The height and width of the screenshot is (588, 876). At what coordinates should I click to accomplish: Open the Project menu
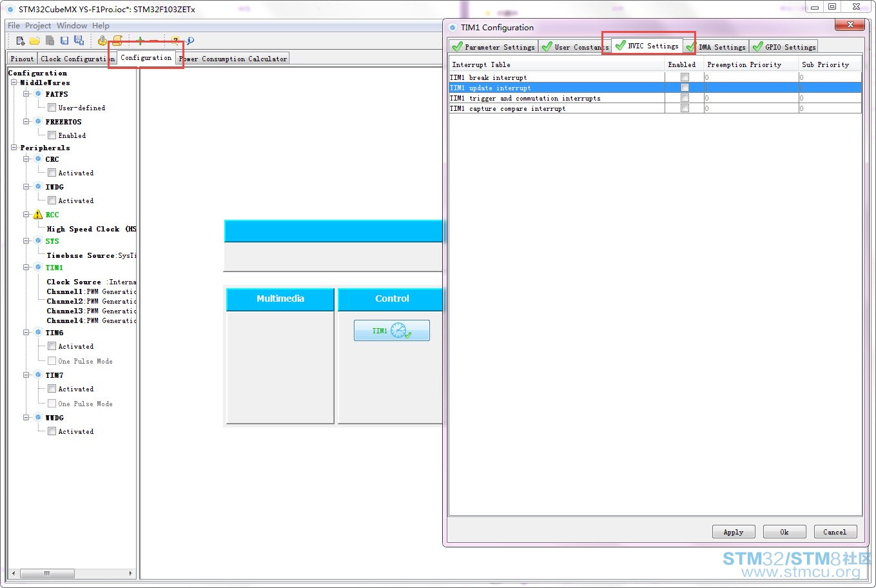click(38, 26)
